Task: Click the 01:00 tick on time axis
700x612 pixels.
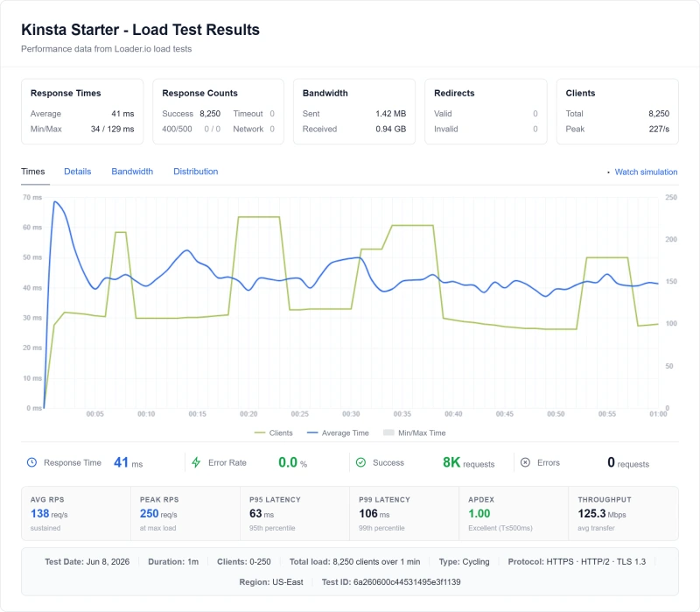Action: pyautogui.click(x=658, y=414)
